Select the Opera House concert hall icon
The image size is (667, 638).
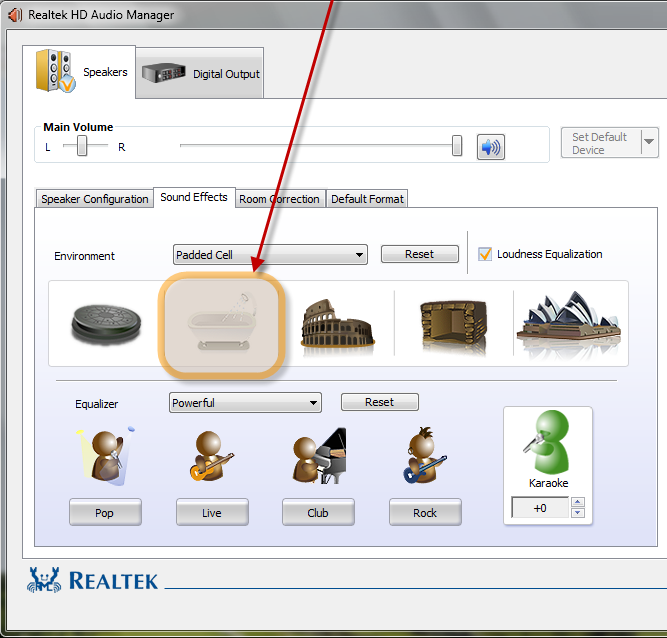point(568,324)
